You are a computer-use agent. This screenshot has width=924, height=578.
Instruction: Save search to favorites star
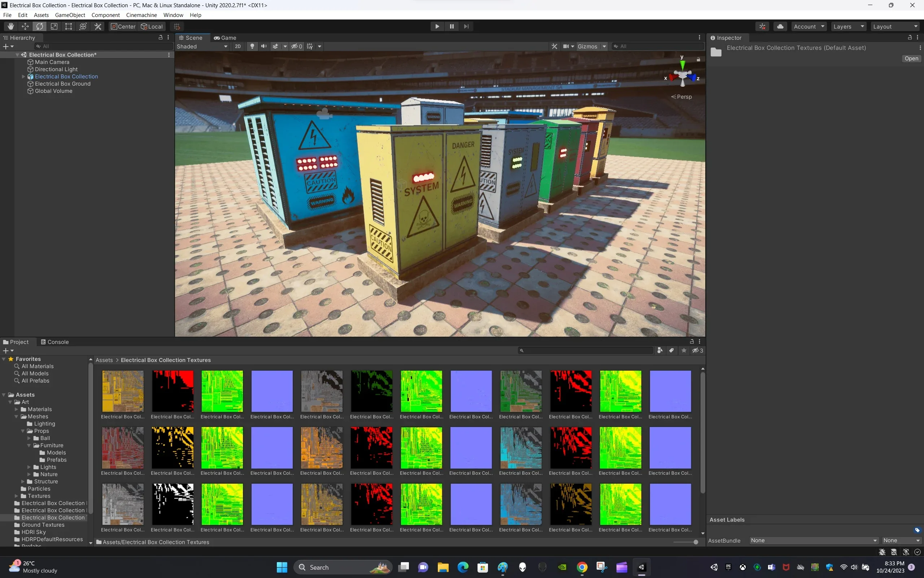(684, 350)
